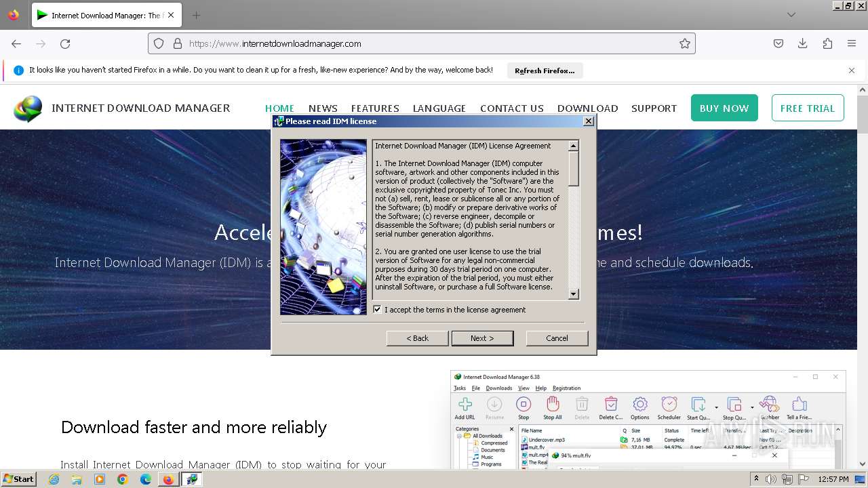Click the license agreement text area

click(x=470, y=220)
